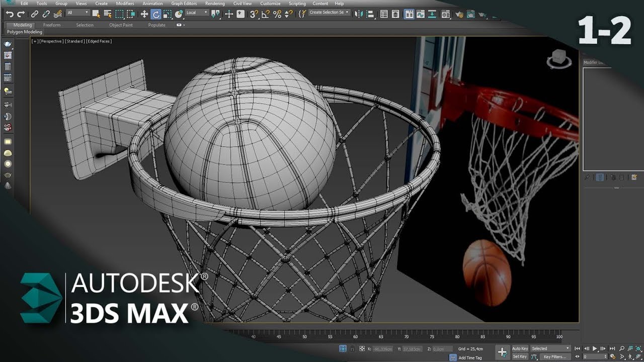Open Select by Name list icon
The width and height of the screenshot is (644, 362).
108,14
